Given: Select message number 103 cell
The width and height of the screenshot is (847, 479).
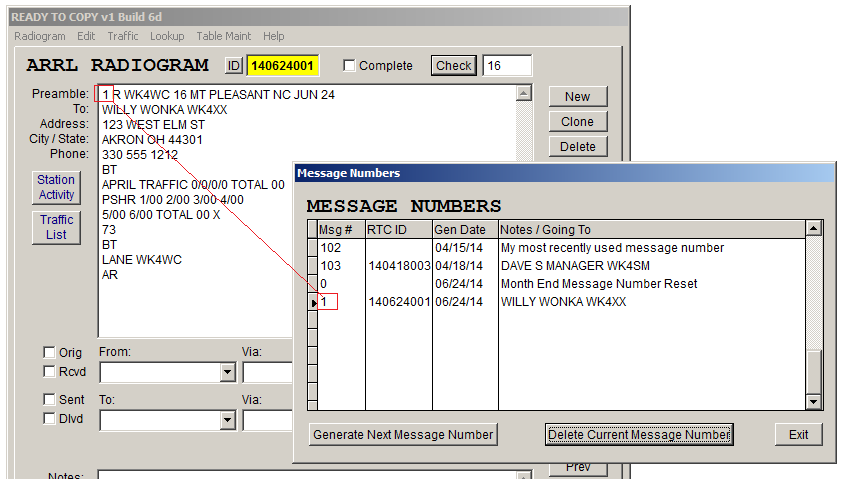Looking at the screenshot, I should (341, 266).
